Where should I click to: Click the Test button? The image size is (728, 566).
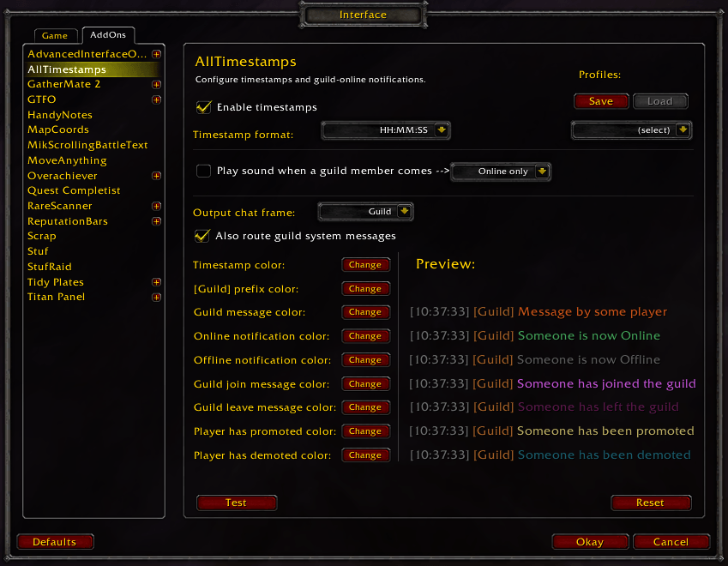pyautogui.click(x=237, y=503)
